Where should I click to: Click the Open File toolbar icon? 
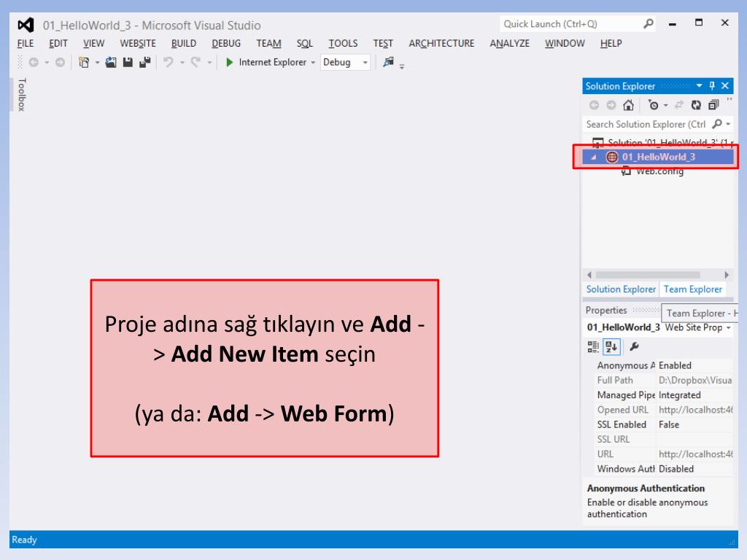(111, 63)
